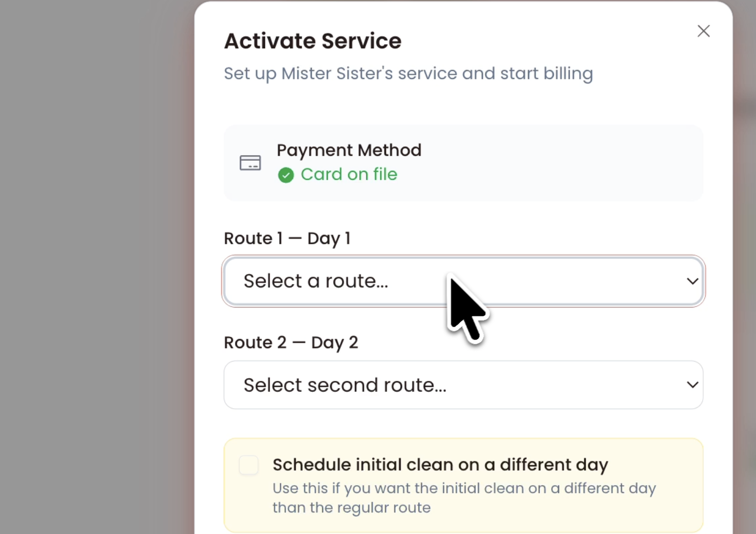Enable Schedule initial clean on a different day
This screenshot has height=534, width=756.
(x=248, y=465)
